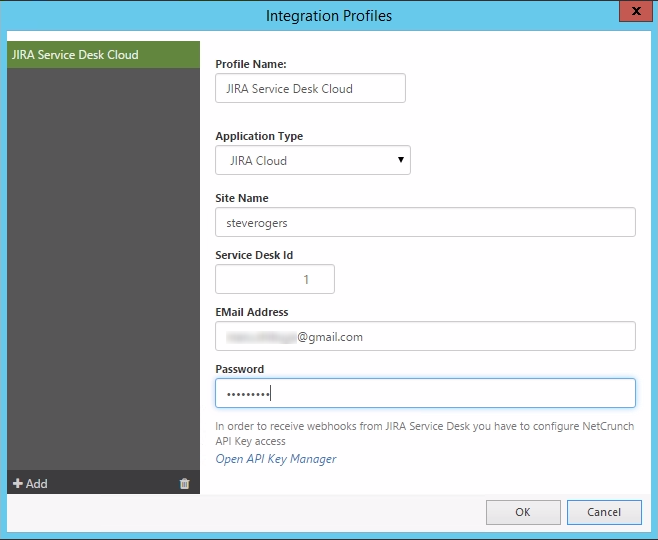658x540 pixels.
Task: Click into the Profile Name field
Action: tap(310, 88)
